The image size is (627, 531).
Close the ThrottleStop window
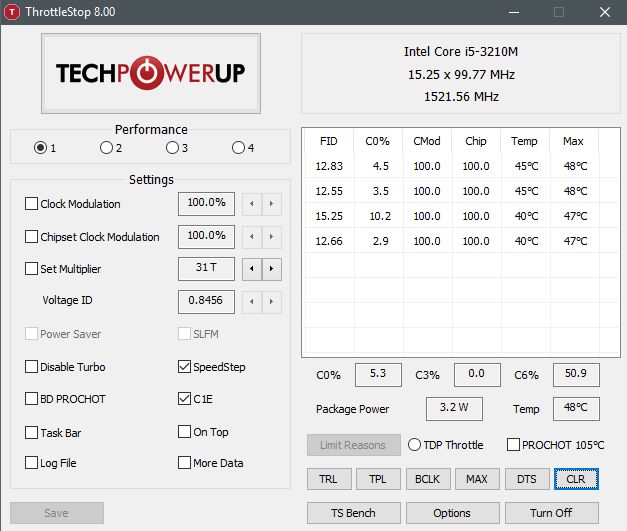point(605,12)
